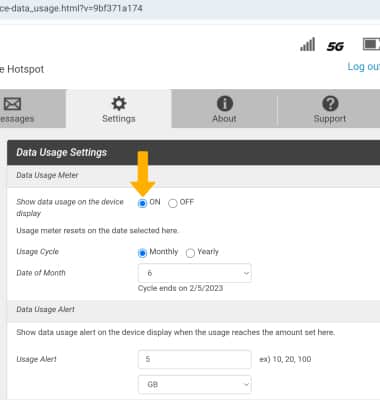Open the Date of Month dropdown
380x400 pixels.
pos(195,273)
